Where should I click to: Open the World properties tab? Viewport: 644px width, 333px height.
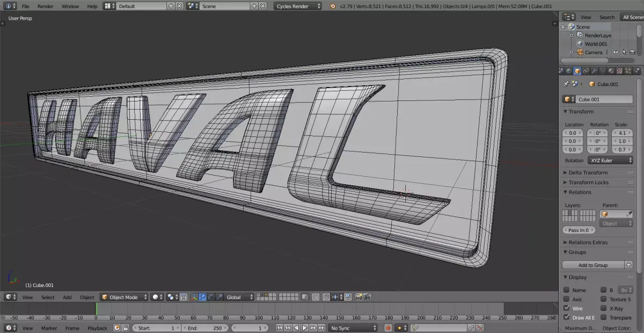click(569, 71)
